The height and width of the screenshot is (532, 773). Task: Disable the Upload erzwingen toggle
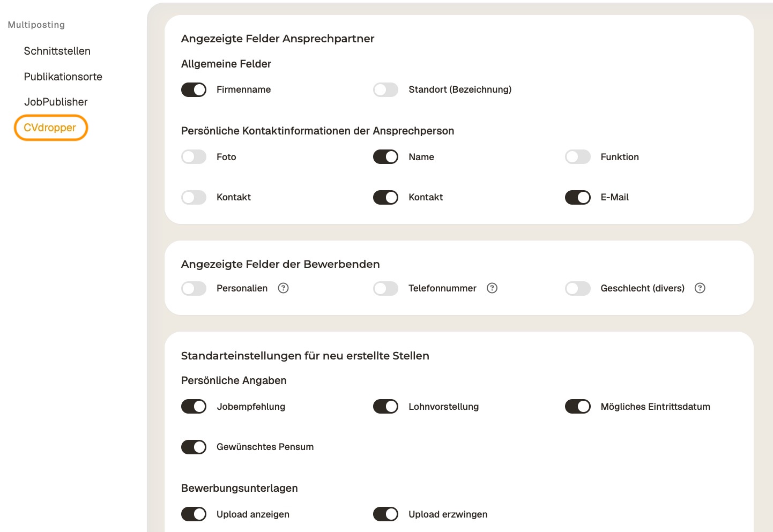pos(385,514)
